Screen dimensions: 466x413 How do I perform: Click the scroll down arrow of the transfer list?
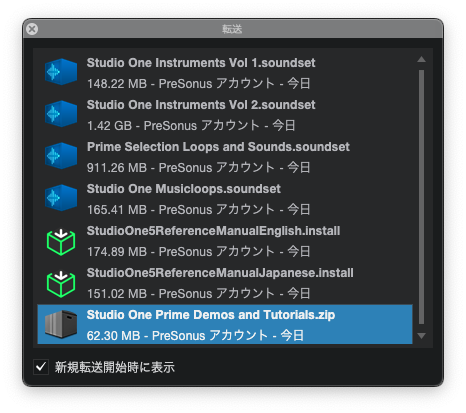(x=421, y=336)
